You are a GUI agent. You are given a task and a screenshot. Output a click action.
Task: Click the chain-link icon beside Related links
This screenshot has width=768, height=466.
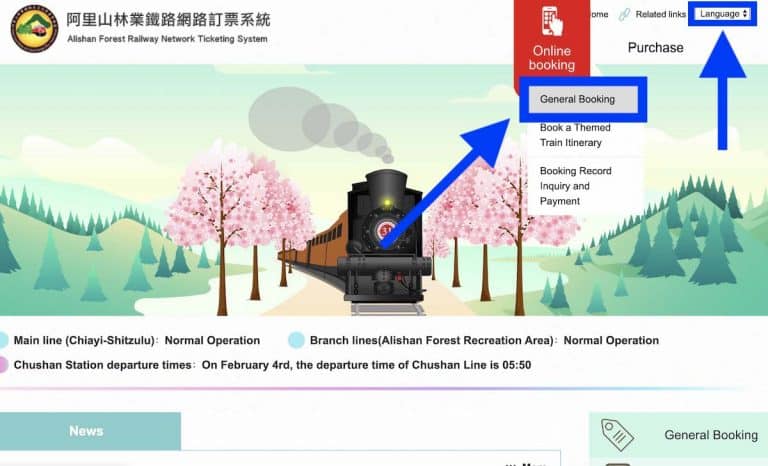(624, 15)
